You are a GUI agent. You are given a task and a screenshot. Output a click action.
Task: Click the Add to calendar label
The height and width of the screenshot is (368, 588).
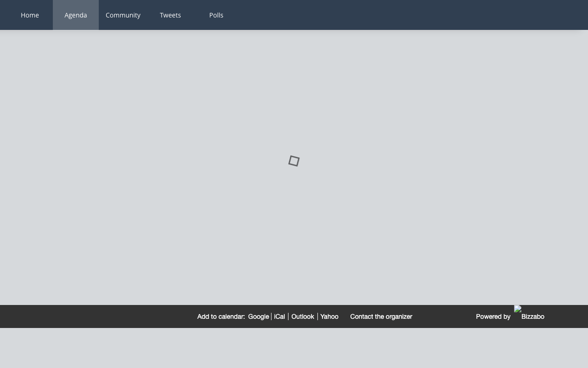pos(221,316)
